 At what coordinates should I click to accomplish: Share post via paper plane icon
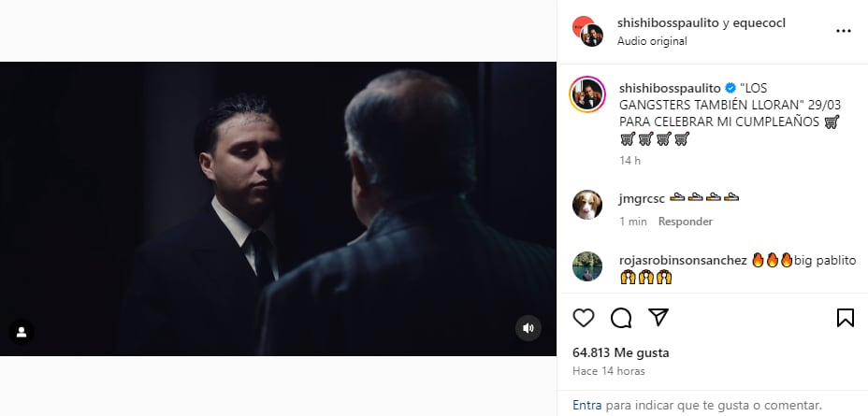658,318
